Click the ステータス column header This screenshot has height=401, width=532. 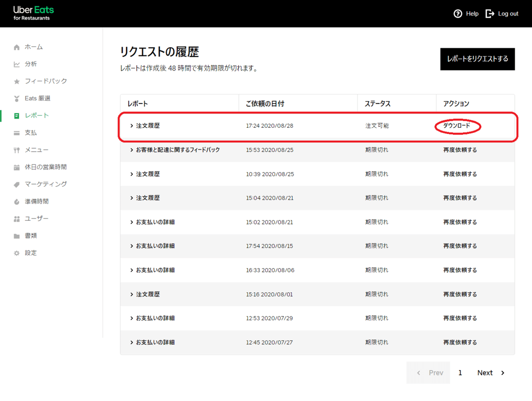[x=378, y=103]
